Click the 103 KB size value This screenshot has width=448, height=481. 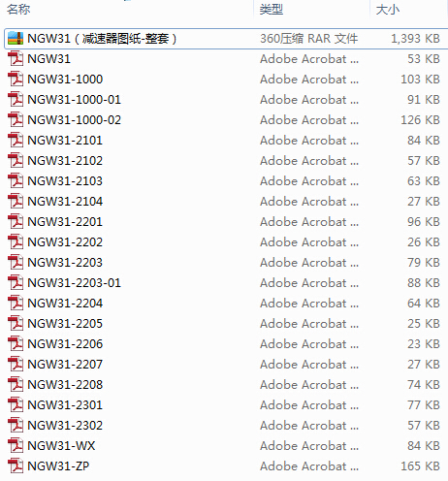[x=421, y=79]
